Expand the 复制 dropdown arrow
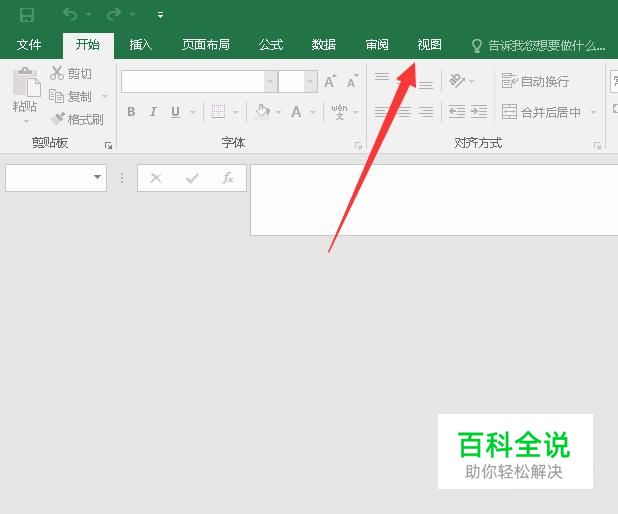This screenshot has height=514, width=618. click(x=104, y=96)
